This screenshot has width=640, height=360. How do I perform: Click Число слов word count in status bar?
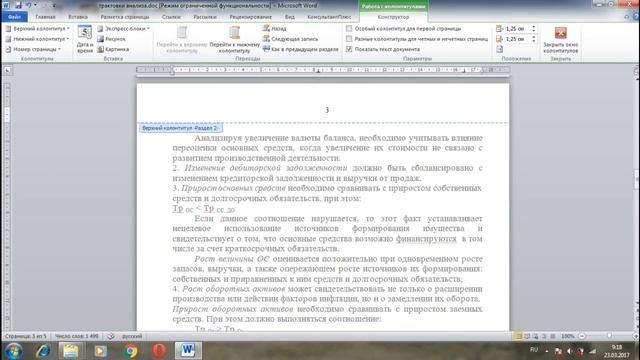point(77,336)
